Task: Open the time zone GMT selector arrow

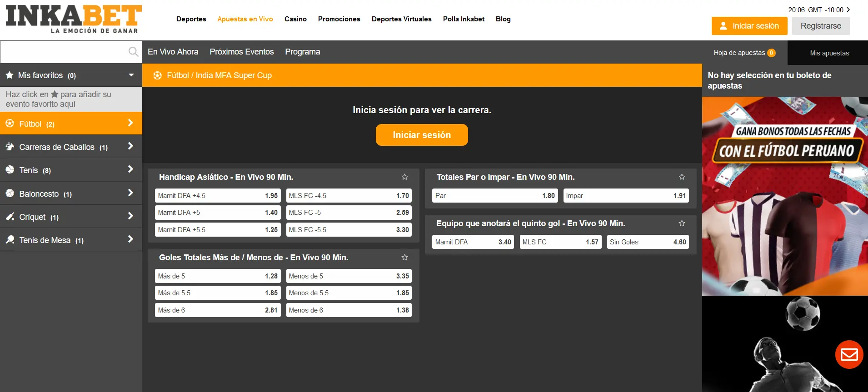Action: coord(848,10)
